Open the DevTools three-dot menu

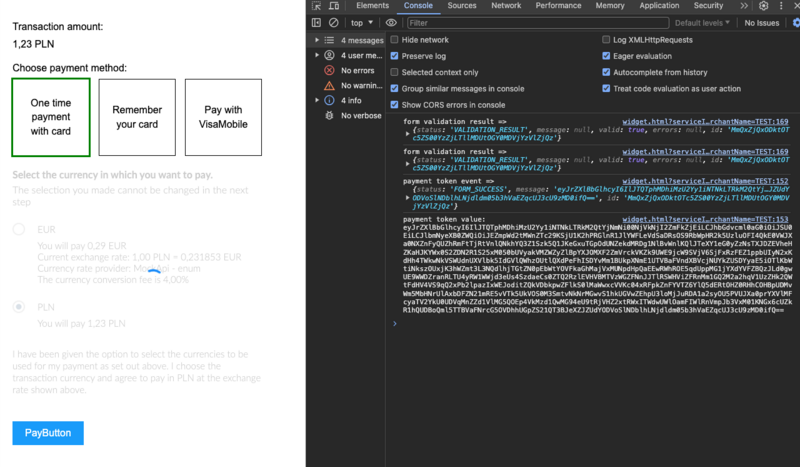[781, 6]
